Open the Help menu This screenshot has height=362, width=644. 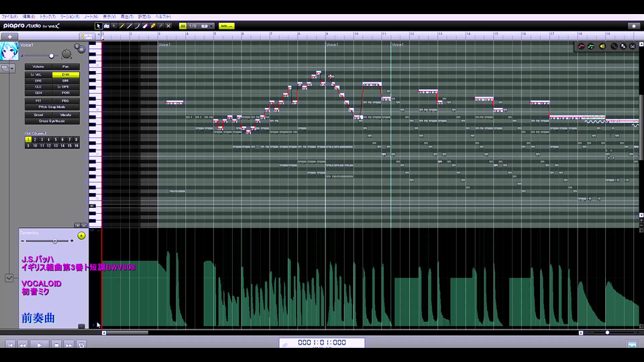tap(163, 17)
